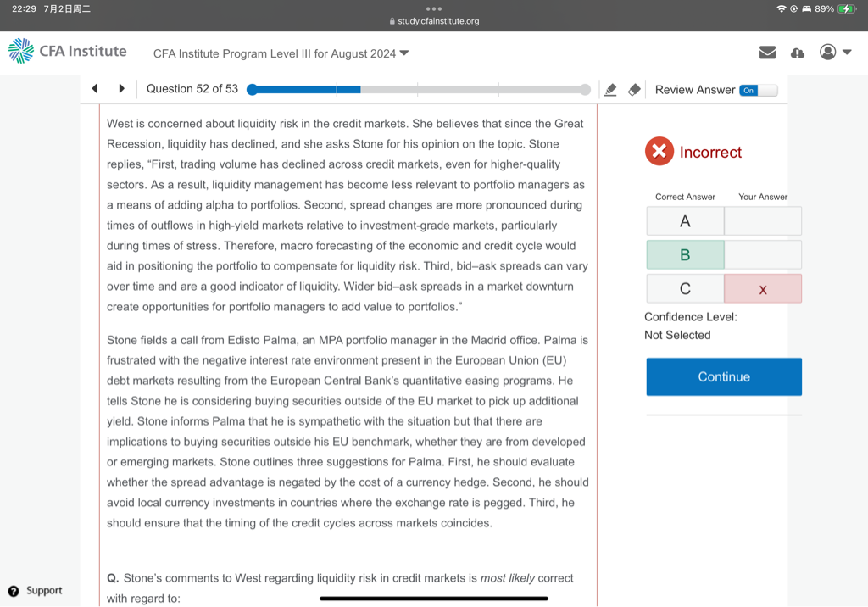Expand the program selection dropdown

click(x=404, y=53)
